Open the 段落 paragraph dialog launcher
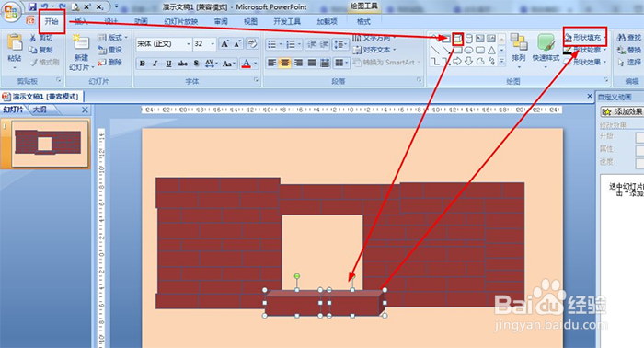 (x=420, y=80)
